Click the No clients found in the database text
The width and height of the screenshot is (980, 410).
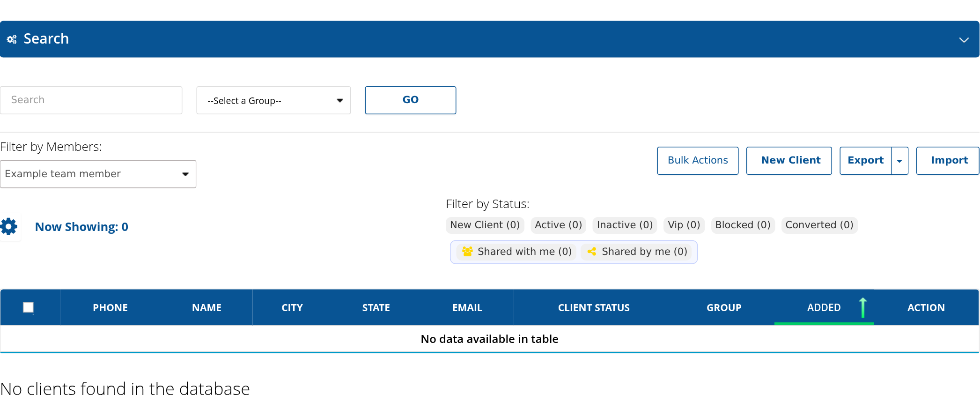pyautogui.click(x=125, y=389)
